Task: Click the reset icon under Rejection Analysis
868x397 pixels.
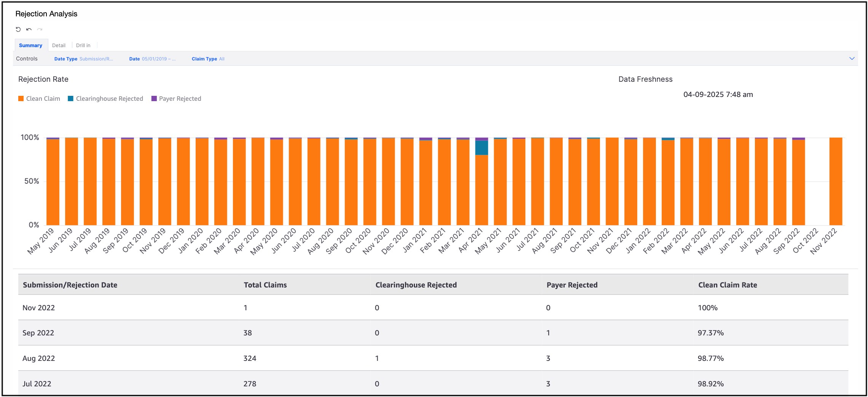Action: click(18, 29)
